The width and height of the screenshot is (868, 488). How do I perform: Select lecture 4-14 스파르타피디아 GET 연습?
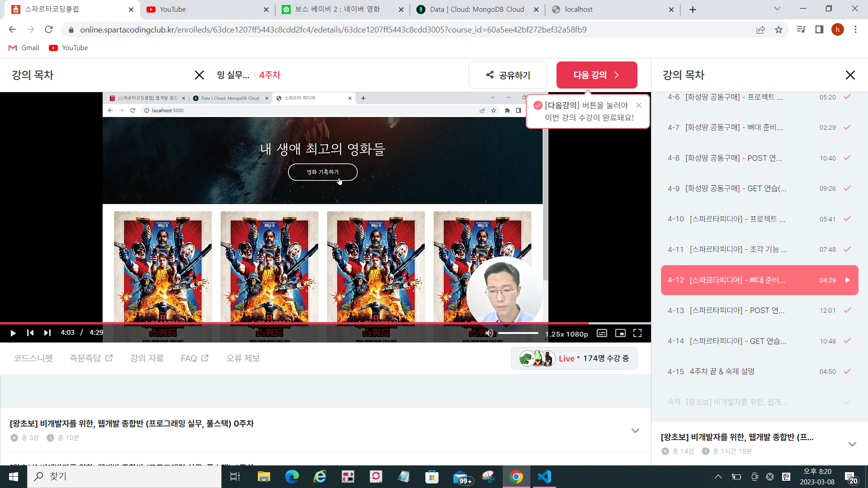click(x=759, y=341)
